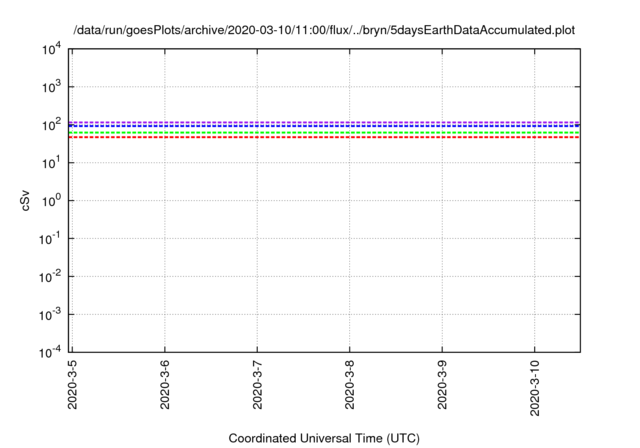Click the 10^-1 y-axis tick label

coord(50,239)
